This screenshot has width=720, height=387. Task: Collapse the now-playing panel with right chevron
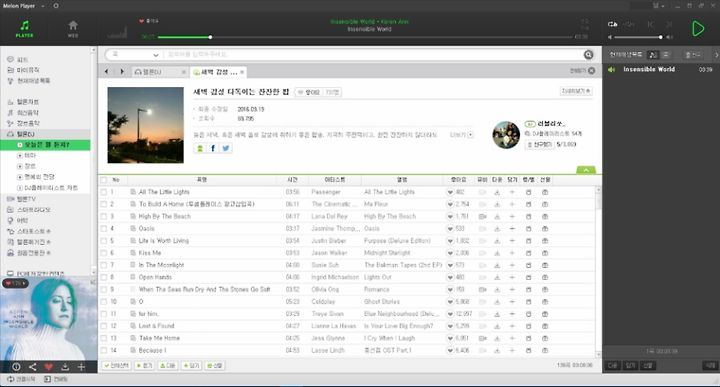tap(716, 55)
